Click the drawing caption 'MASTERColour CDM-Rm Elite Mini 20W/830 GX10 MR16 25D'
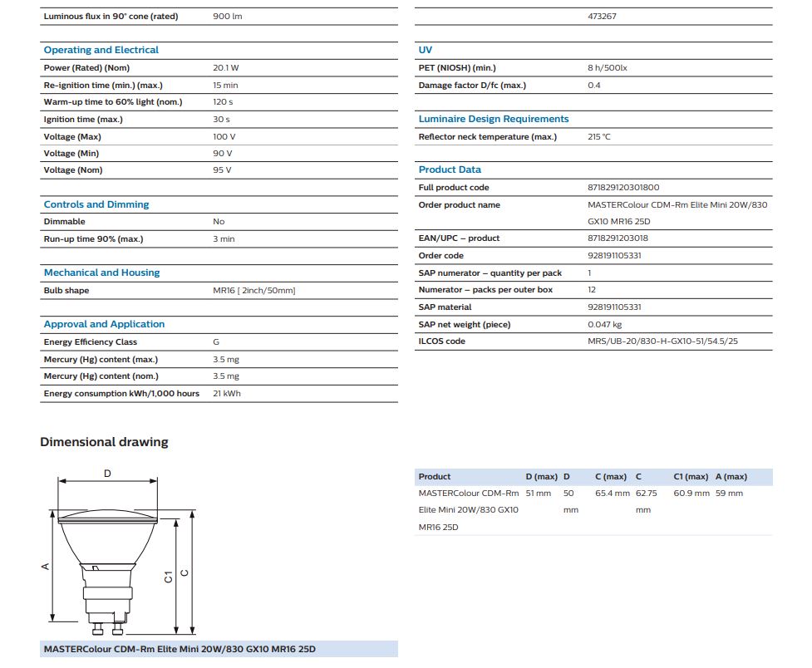812x668 pixels. 180,650
